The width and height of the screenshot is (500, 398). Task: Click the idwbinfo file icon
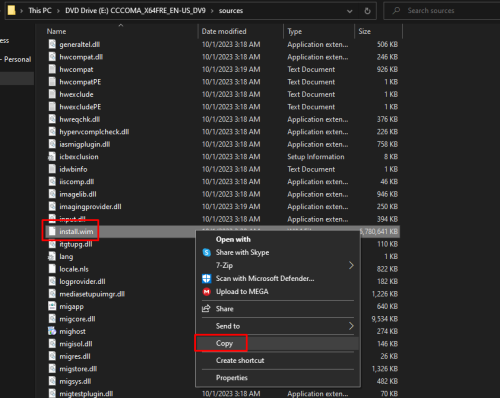(52, 169)
